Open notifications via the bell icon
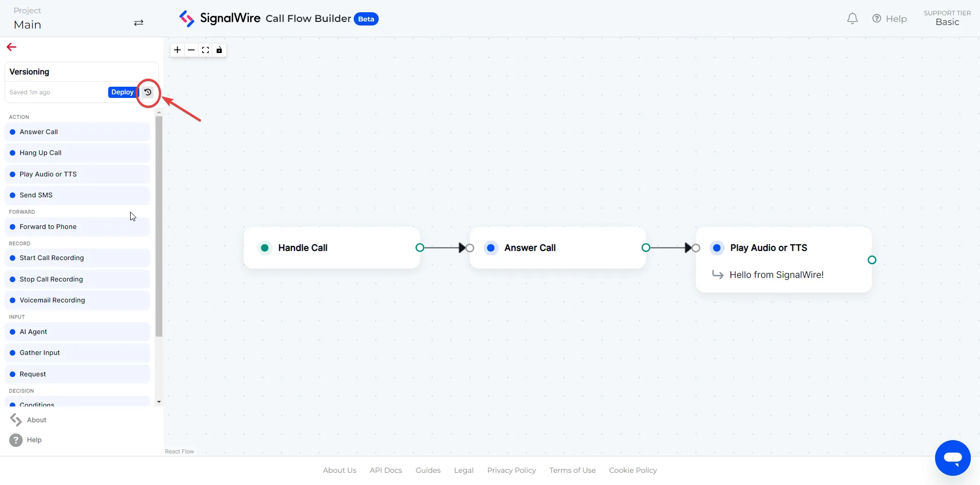This screenshot has width=980, height=485. [852, 18]
